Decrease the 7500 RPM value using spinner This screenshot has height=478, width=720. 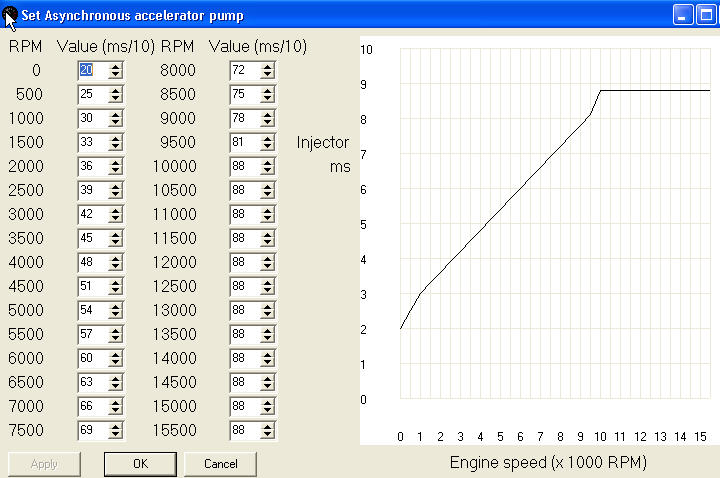[x=116, y=434]
